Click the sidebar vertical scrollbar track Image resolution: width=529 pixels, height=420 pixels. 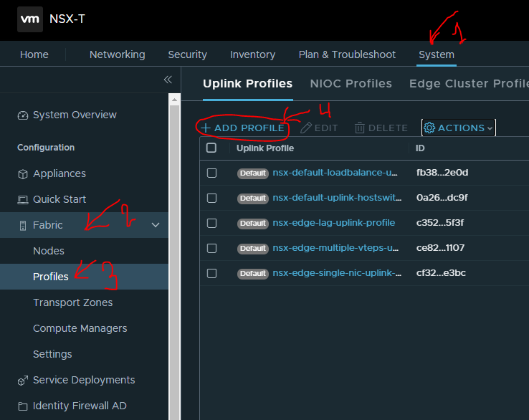tap(174, 262)
